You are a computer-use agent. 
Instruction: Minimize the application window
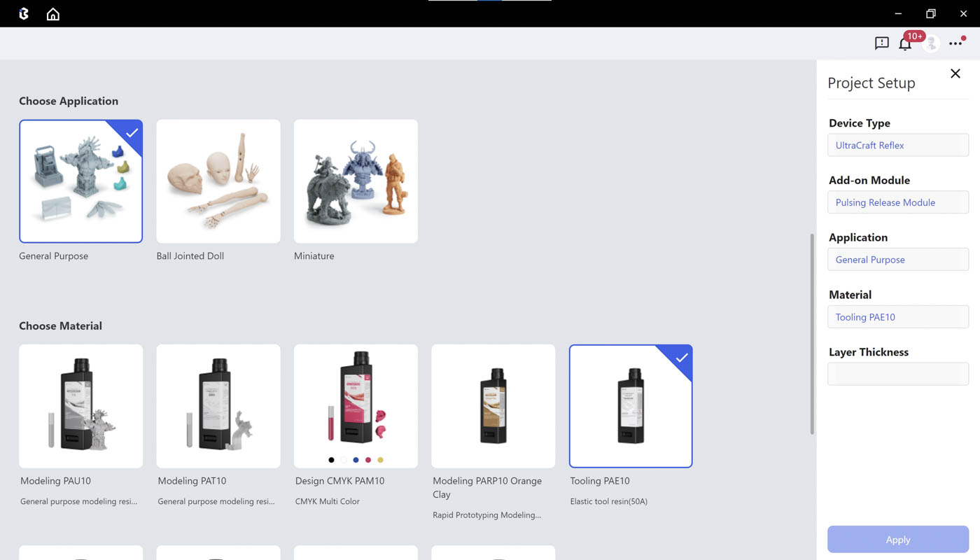click(x=898, y=13)
